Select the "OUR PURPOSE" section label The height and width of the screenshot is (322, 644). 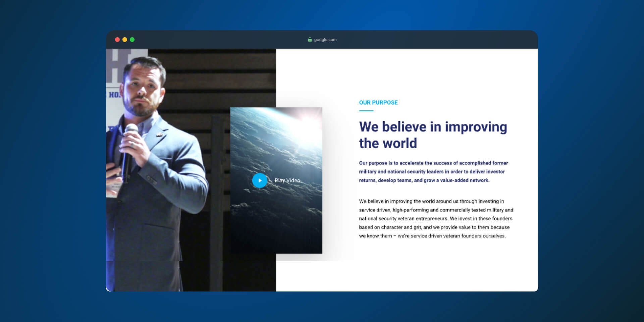coord(378,103)
